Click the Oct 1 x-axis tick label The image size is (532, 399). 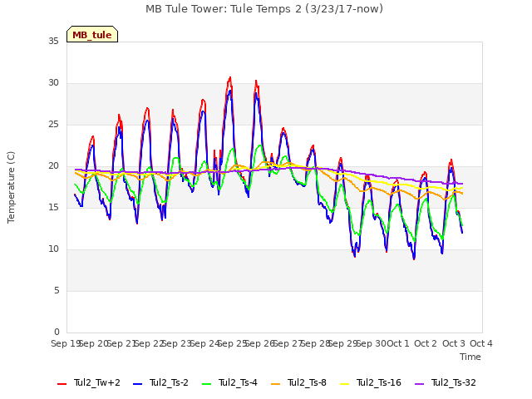coord(398,343)
